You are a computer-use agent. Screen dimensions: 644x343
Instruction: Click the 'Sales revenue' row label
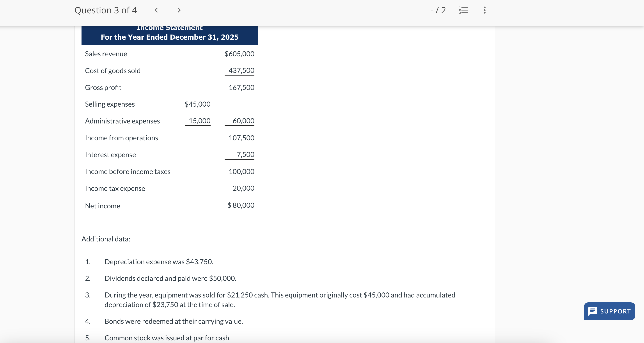(x=106, y=54)
